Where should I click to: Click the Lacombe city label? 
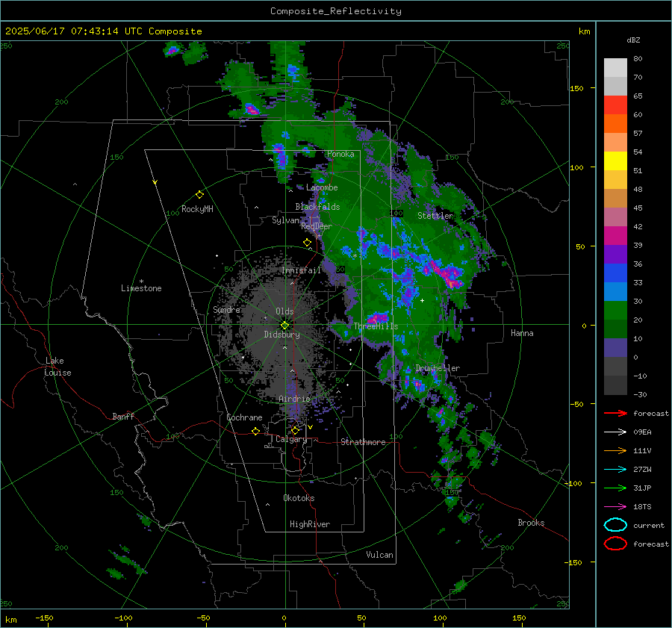click(322, 187)
